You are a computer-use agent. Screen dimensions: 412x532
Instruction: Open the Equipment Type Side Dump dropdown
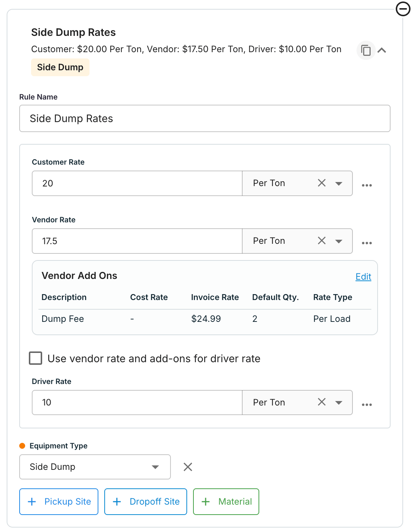point(95,467)
